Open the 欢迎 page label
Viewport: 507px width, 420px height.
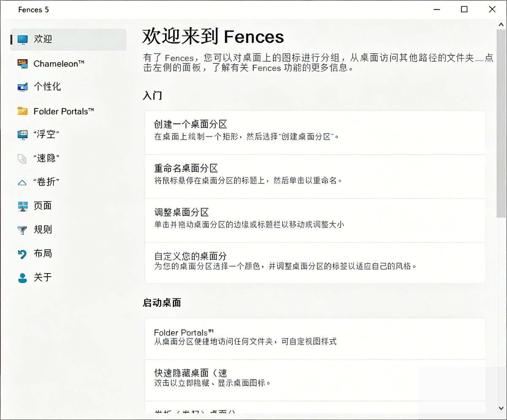(x=43, y=39)
